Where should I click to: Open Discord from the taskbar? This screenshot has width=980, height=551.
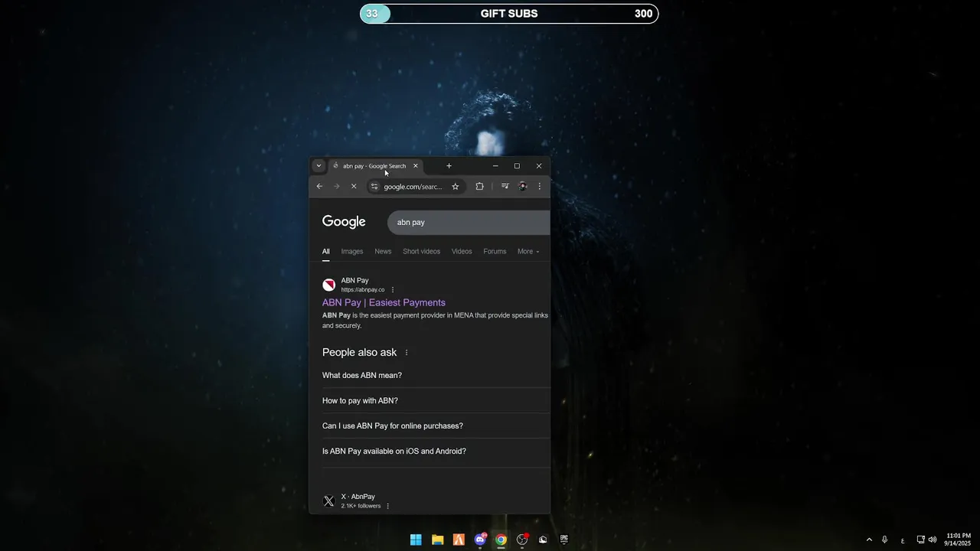(480, 540)
